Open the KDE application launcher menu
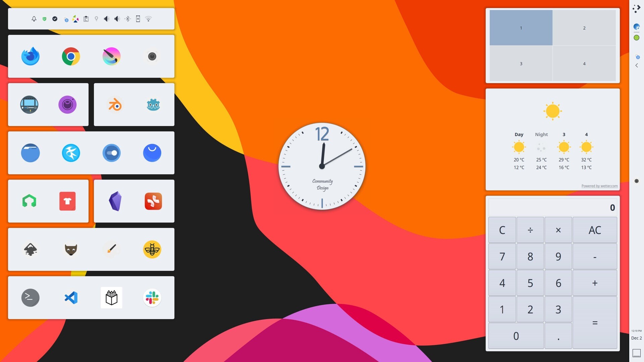The height and width of the screenshot is (362, 644). point(636,9)
